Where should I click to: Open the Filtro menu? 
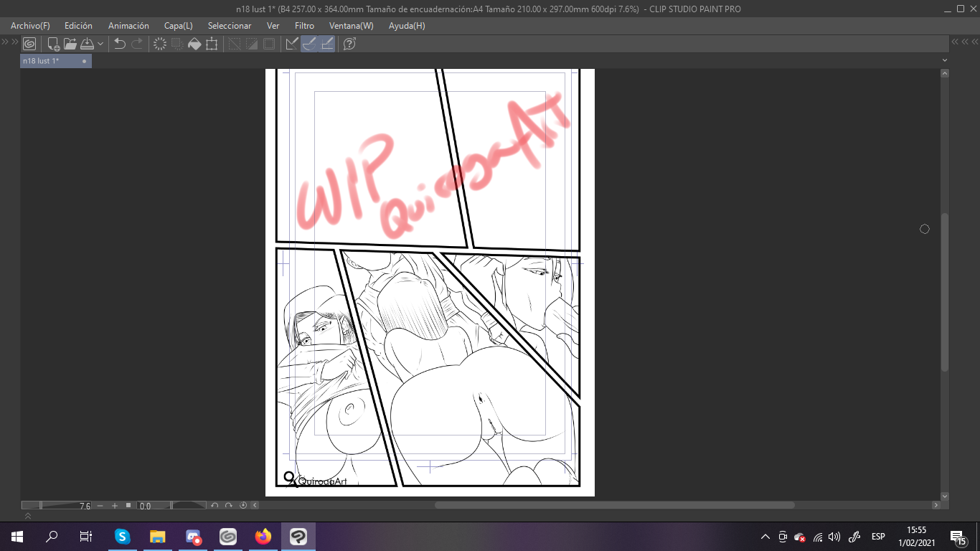[x=304, y=26]
